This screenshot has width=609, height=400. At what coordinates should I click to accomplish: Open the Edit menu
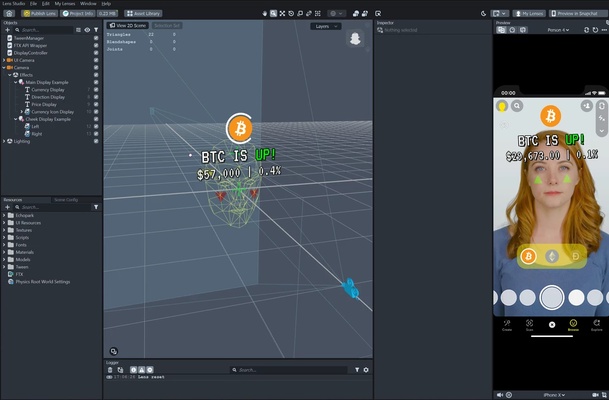45,3
